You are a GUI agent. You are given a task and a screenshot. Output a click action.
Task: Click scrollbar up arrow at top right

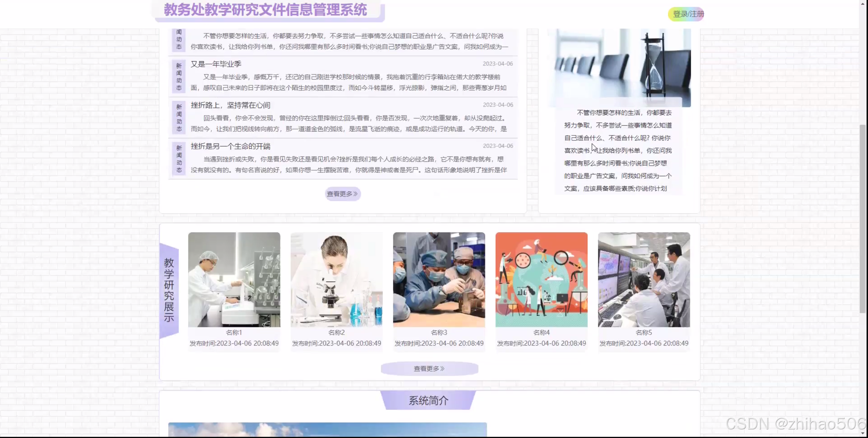[x=863, y=4]
